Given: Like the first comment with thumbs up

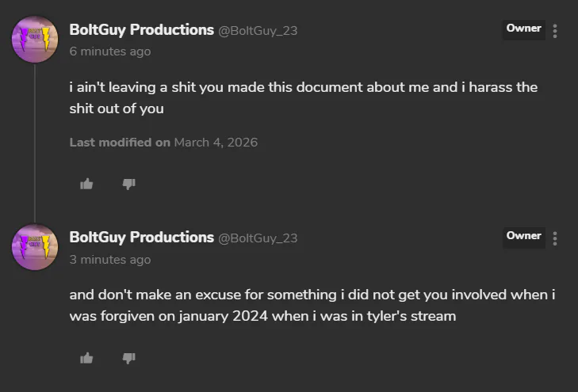Looking at the screenshot, I should coord(86,184).
